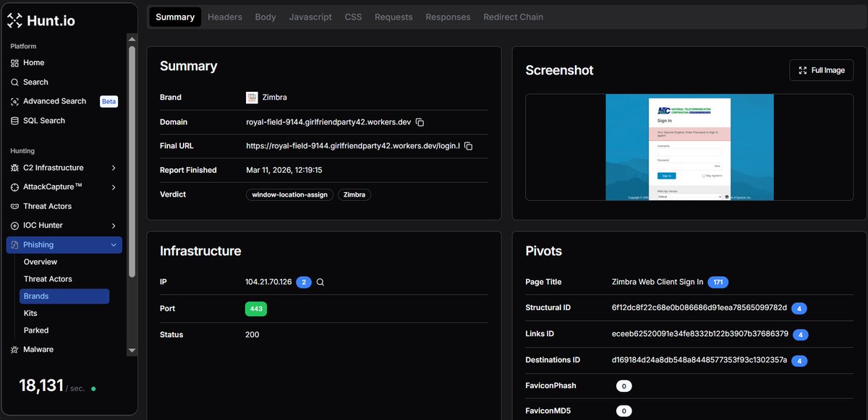868x420 pixels.
Task: Click Zimbra Web Client Sign In title
Action: (x=657, y=282)
